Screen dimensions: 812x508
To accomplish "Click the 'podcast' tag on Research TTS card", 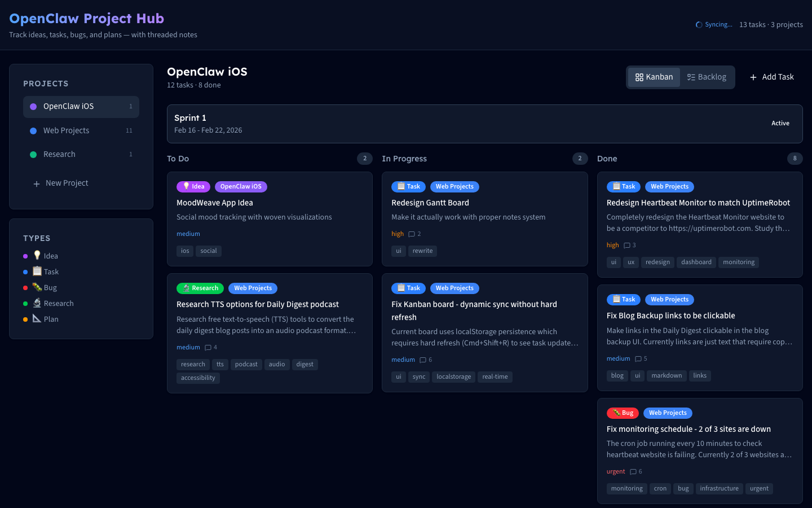I will (246, 365).
